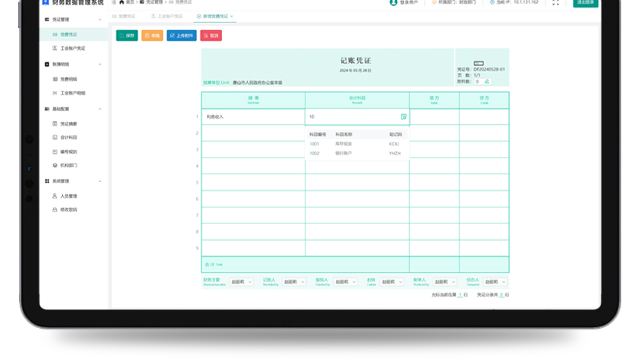Click the 上传附件 button
Image resolution: width=644 pixels, height=362 pixels.
point(181,36)
